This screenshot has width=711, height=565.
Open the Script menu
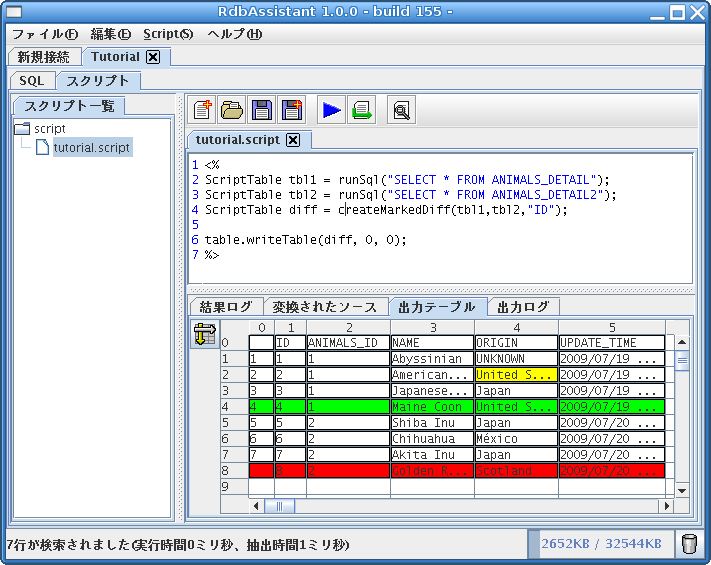coord(167,34)
